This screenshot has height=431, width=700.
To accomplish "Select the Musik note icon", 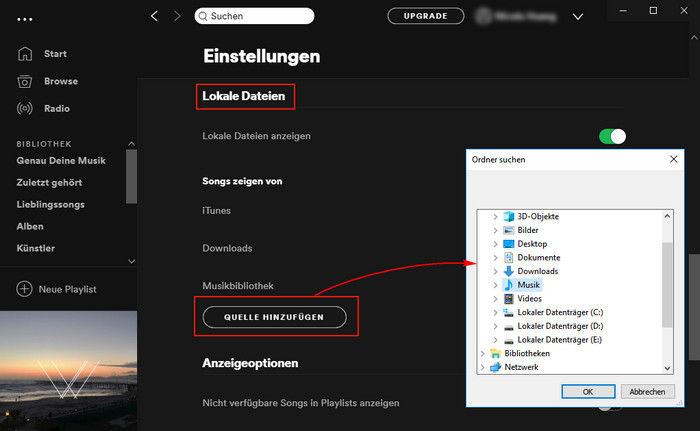I will 508,285.
